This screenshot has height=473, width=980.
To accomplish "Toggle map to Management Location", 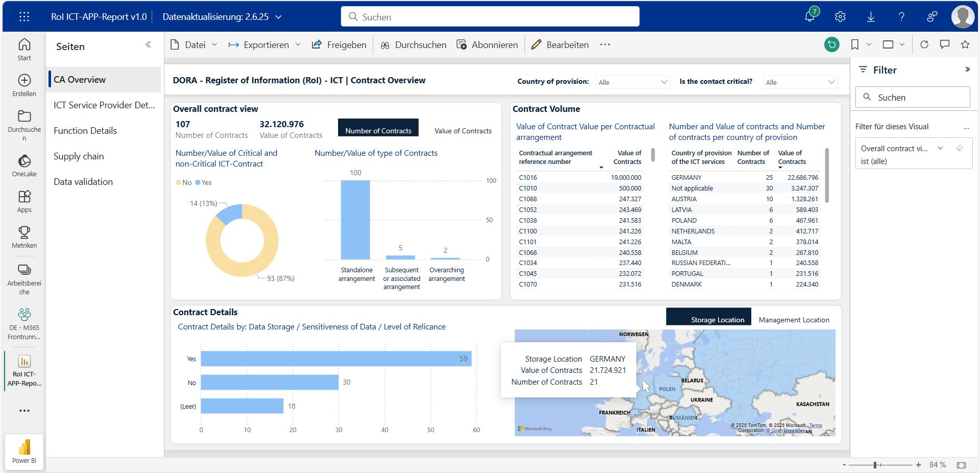I will coord(794,320).
